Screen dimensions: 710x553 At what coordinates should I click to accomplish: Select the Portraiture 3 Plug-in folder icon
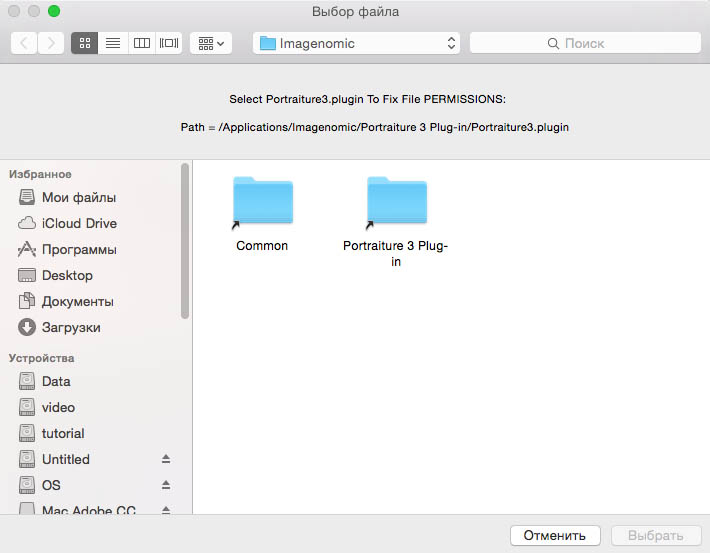pyautogui.click(x=397, y=202)
